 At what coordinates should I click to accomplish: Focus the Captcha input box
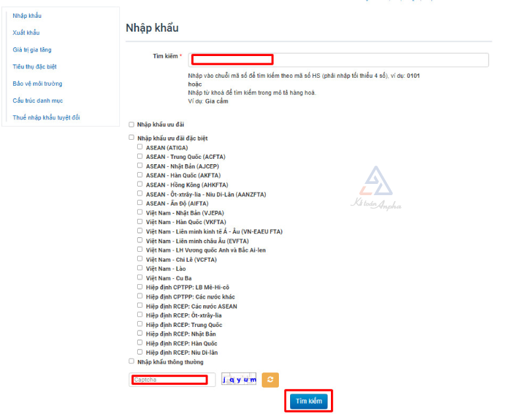[x=171, y=380]
